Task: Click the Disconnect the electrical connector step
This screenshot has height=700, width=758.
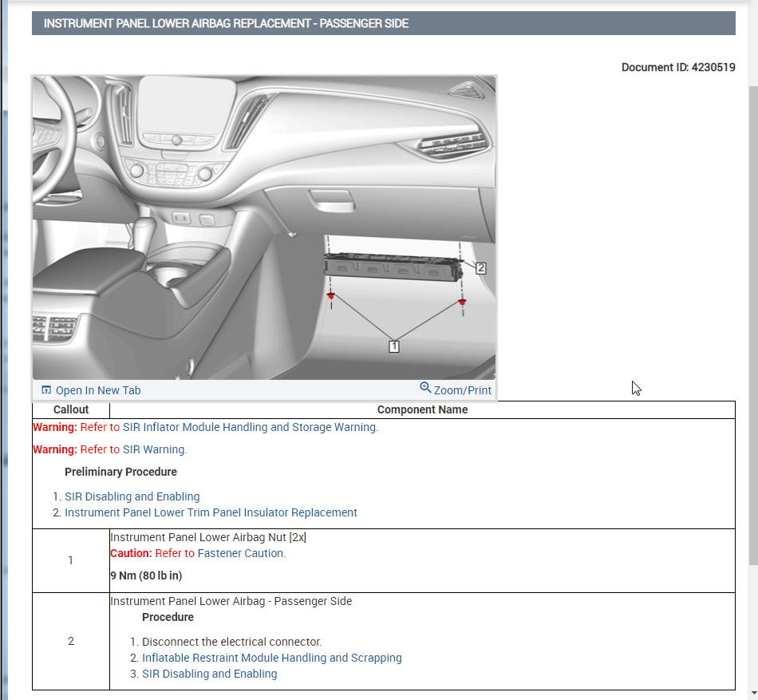Action: [x=231, y=642]
